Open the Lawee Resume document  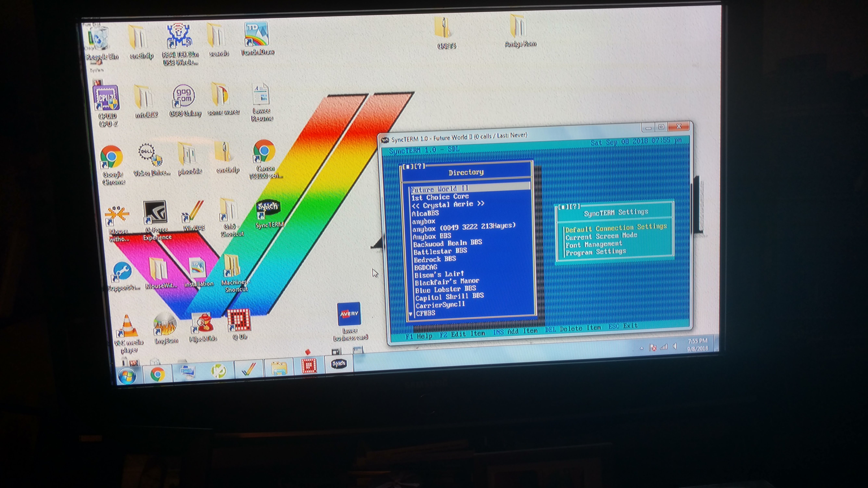(x=262, y=102)
